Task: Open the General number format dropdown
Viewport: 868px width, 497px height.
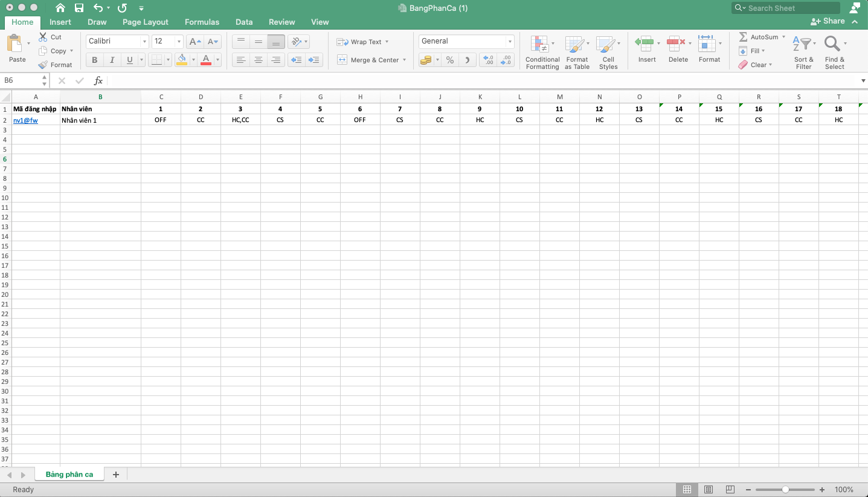Action: tap(510, 42)
